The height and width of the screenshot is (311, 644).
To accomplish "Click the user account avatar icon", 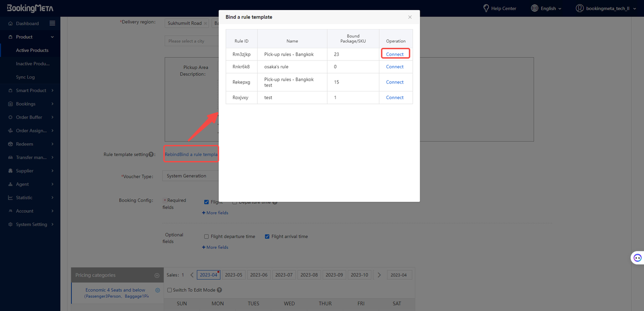I will pos(580,8).
